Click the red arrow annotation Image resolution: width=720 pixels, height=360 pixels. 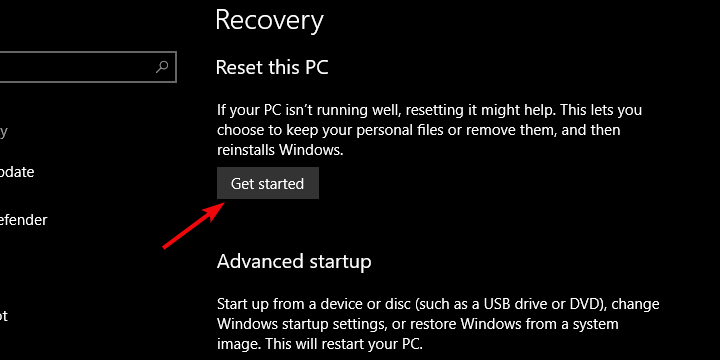click(193, 226)
